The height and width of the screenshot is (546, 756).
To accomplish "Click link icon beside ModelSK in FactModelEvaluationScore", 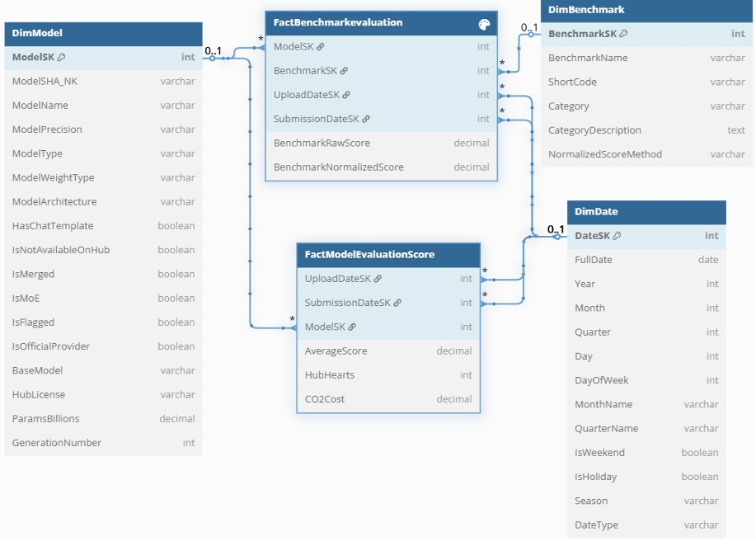I will (352, 327).
